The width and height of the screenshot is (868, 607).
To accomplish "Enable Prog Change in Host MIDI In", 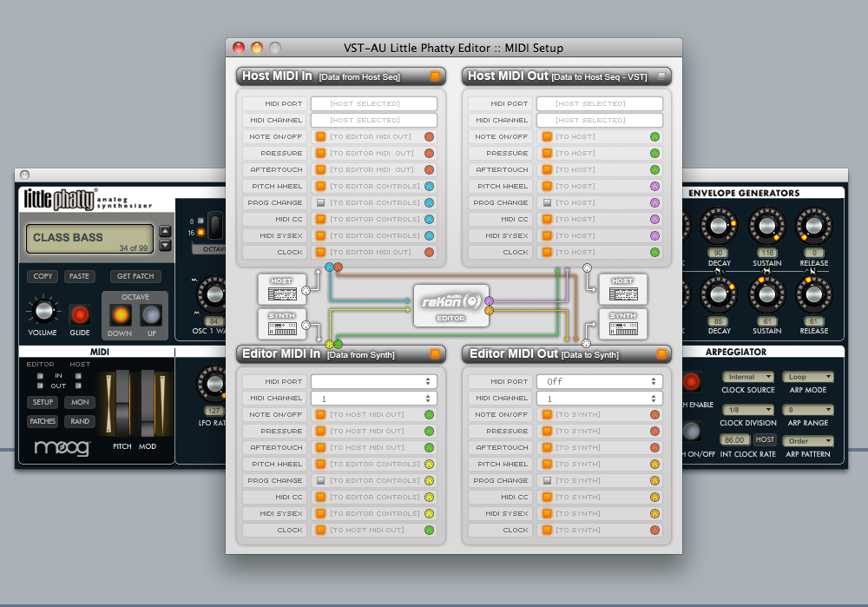I will coord(320,202).
